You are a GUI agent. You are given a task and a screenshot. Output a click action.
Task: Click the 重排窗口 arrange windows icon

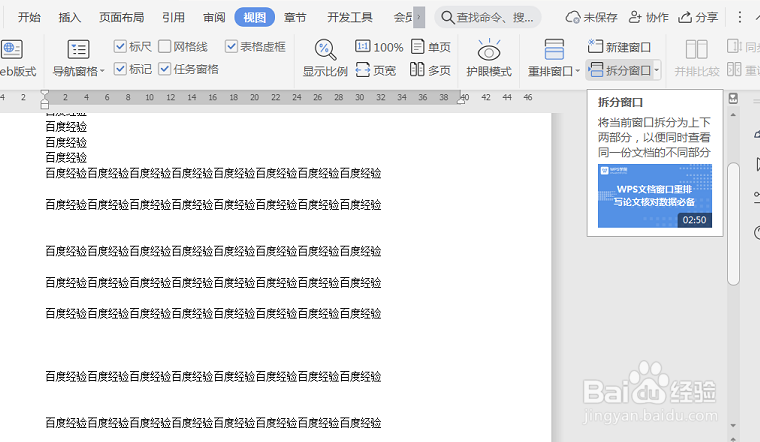point(554,49)
